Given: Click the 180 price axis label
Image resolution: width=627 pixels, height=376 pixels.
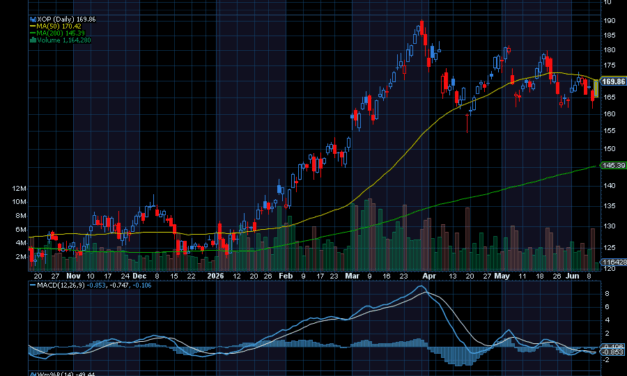Looking at the screenshot, I should click(x=609, y=50).
